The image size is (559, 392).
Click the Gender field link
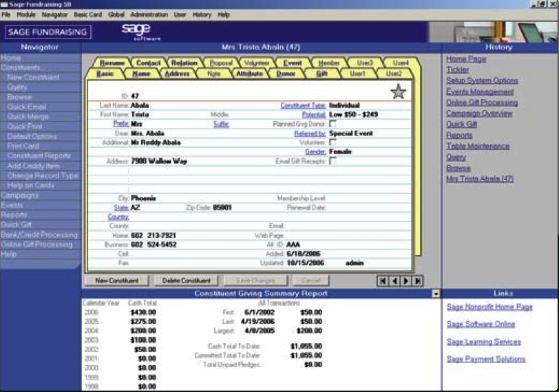pyautogui.click(x=315, y=152)
